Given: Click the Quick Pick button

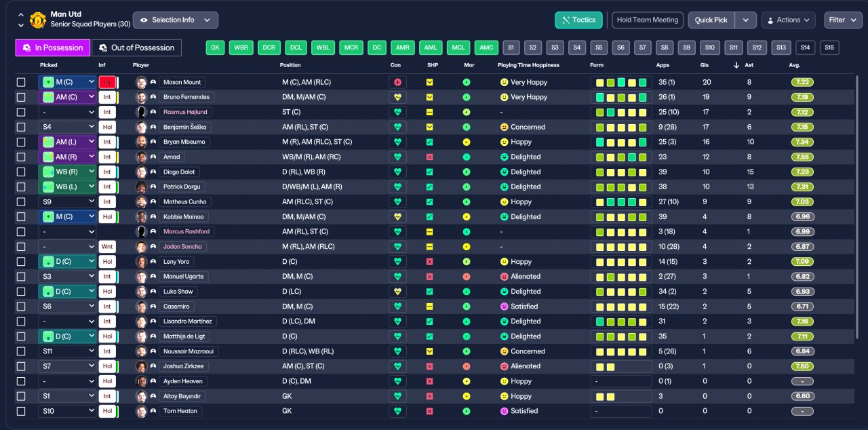Looking at the screenshot, I should click(x=711, y=20).
